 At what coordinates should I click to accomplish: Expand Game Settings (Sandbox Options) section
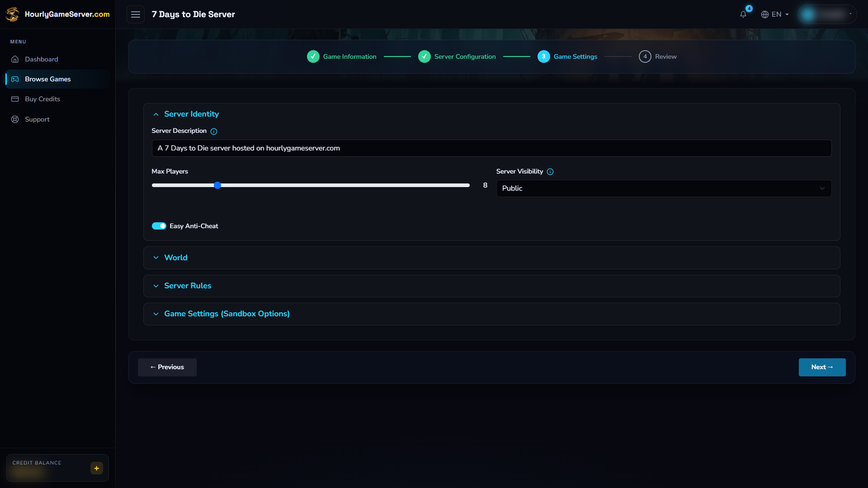(492, 314)
